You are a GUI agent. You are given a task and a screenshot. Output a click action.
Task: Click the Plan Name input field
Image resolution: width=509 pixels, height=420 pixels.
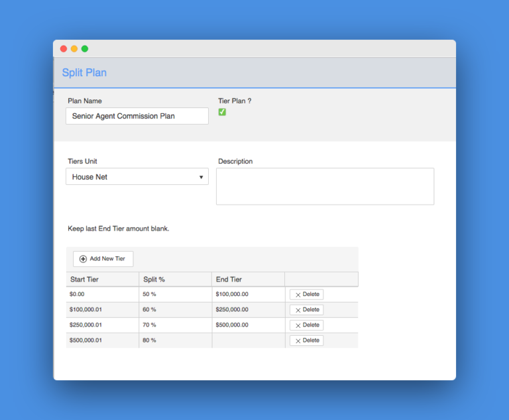(x=137, y=116)
